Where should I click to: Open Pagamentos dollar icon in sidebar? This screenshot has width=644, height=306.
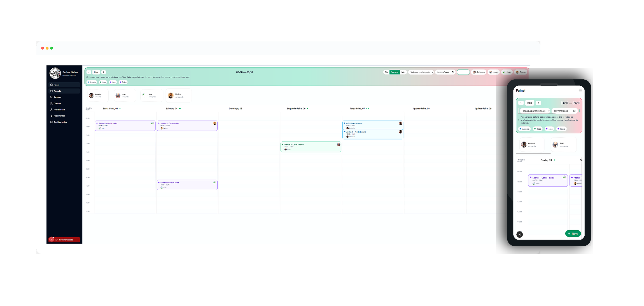51,116
